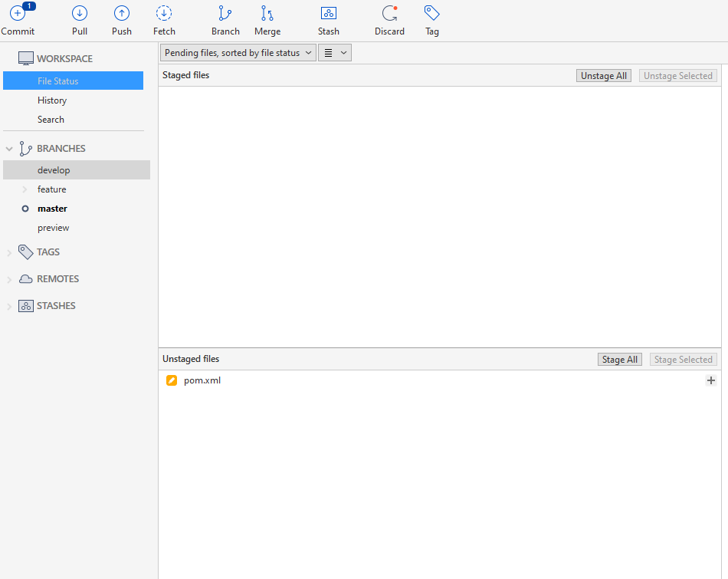The image size is (728, 579).
Task: Open the History view
Action: pyautogui.click(x=52, y=100)
